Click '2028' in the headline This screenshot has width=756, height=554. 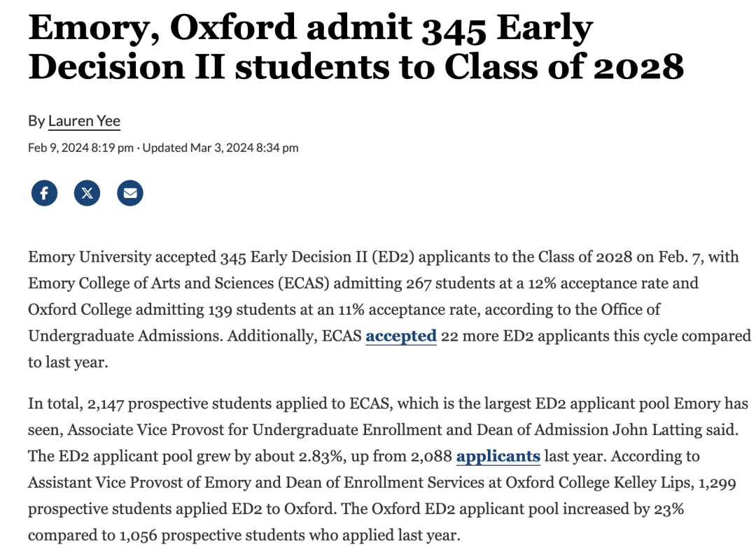click(638, 67)
